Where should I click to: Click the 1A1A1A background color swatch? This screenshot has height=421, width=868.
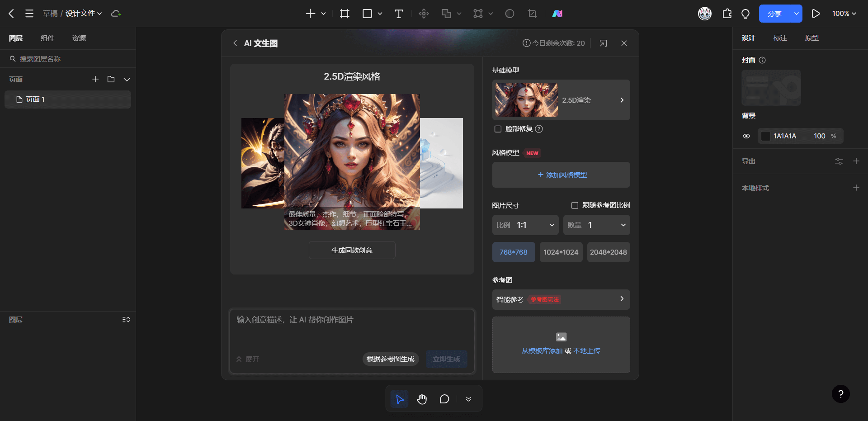[x=766, y=136]
